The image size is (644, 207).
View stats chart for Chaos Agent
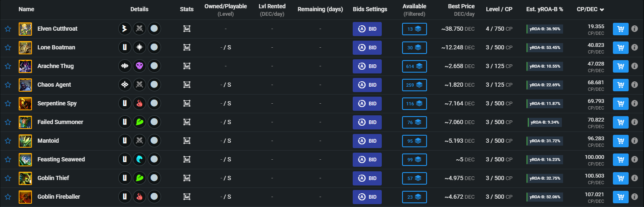pyautogui.click(x=187, y=85)
